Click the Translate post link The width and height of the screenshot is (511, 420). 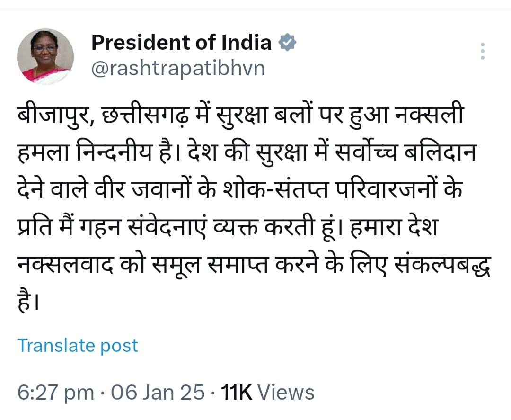point(78,345)
